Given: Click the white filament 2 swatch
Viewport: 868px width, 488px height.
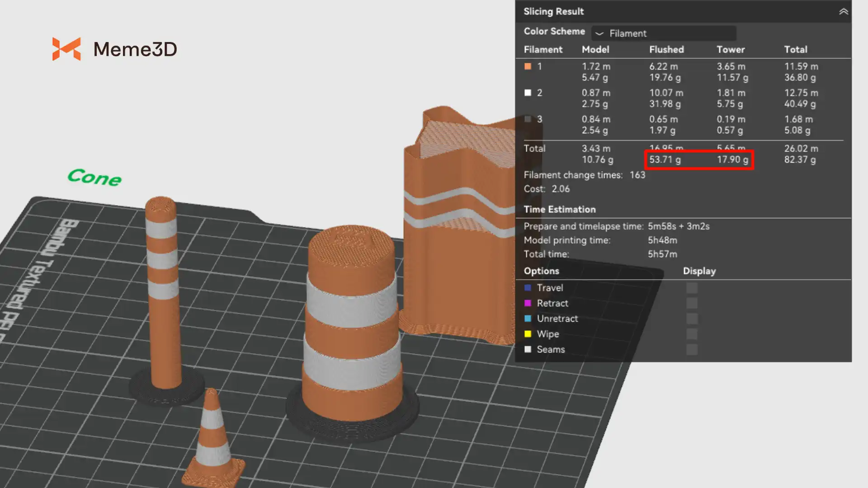Looking at the screenshot, I should [528, 93].
